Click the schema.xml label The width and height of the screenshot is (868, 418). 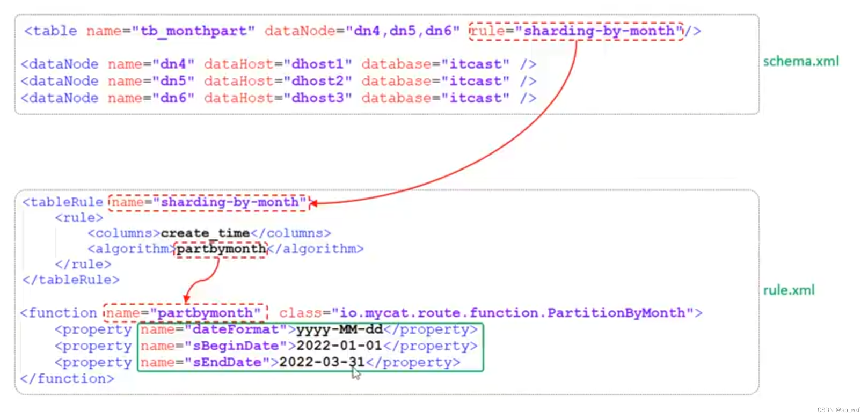(801, 61)
